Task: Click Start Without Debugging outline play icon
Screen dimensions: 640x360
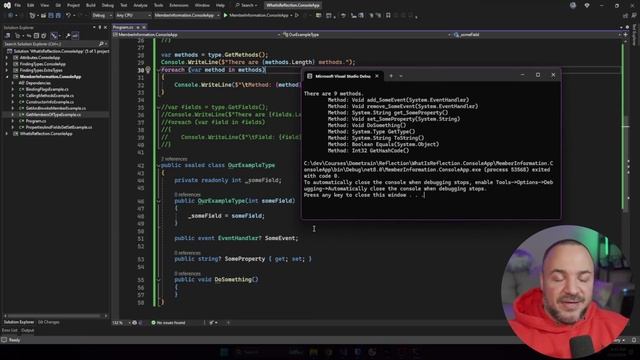Action: tap(297, 16)
